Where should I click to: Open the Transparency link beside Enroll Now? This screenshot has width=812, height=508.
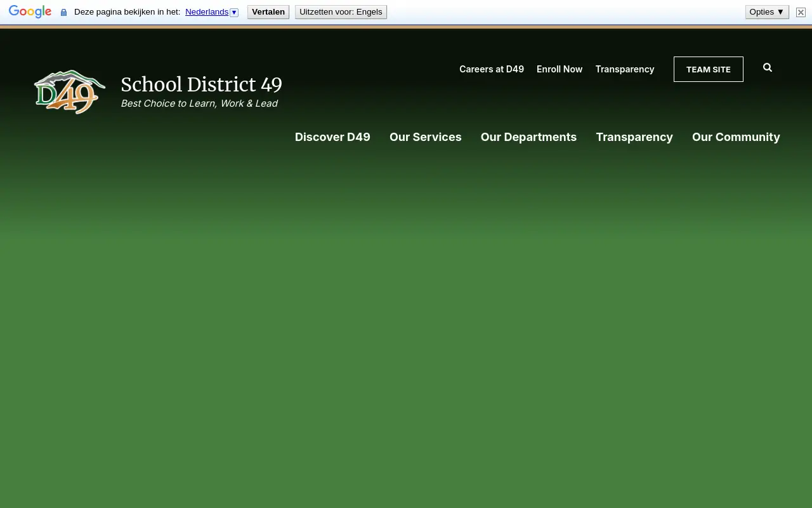click(x=625, y=69)
